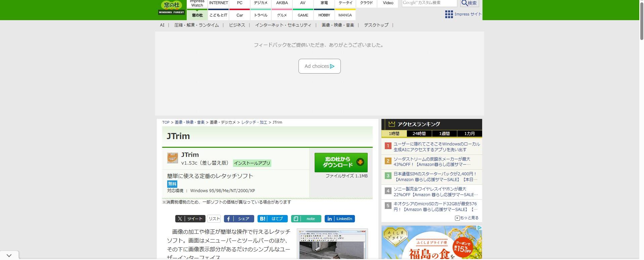Open the INTERNET tab

point(218,4)
